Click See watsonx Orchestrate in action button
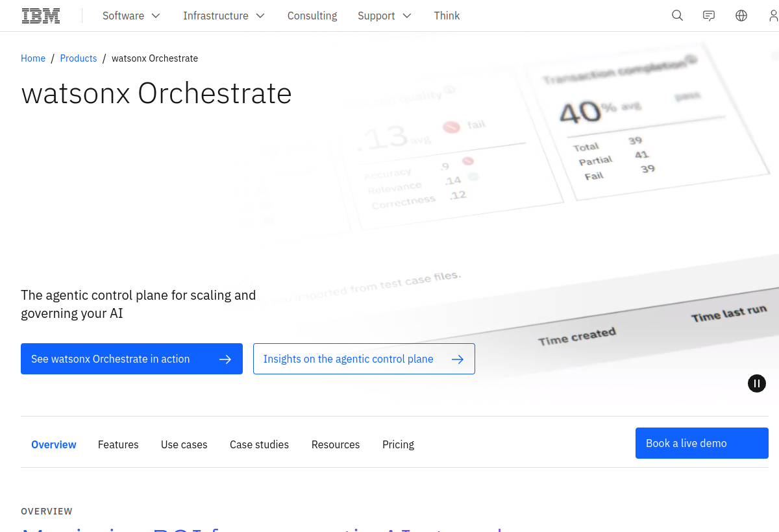 [132, 359]
